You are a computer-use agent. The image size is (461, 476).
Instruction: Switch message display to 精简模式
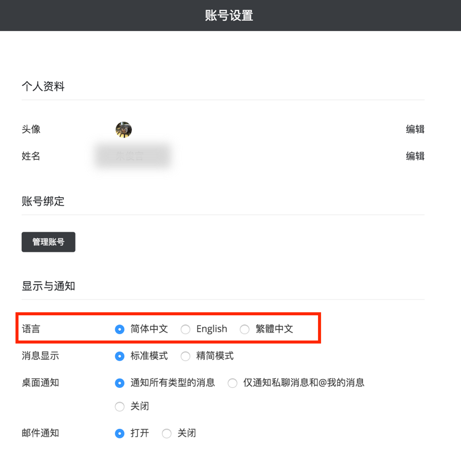click(186, 356)
